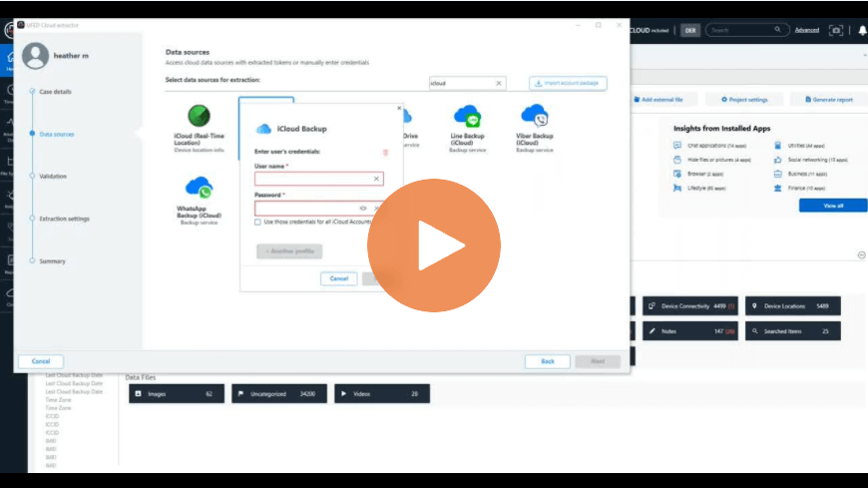This screenshot has height=488, width=868.
Task: Open Import account package
Action: (x=568, y=83)
